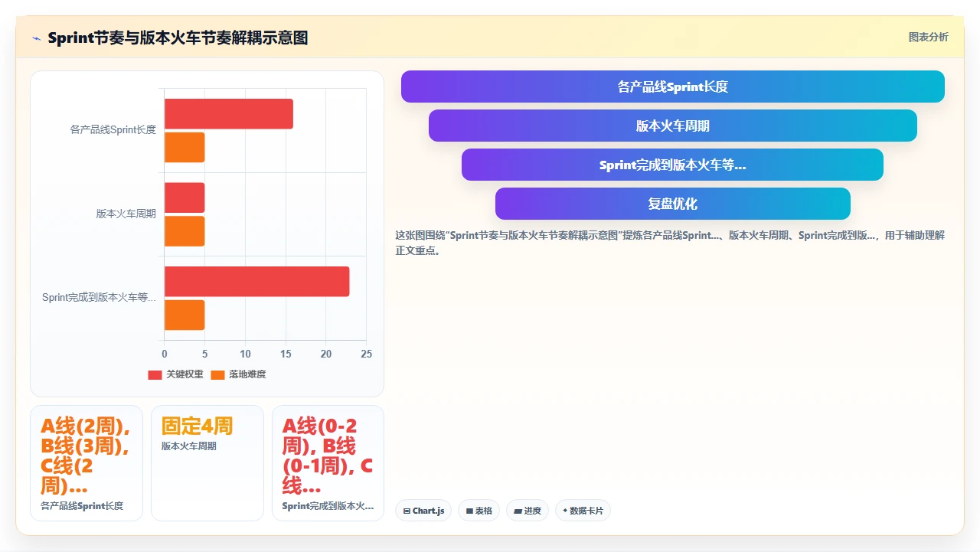Click the x-axis value 15

(286, 354)
